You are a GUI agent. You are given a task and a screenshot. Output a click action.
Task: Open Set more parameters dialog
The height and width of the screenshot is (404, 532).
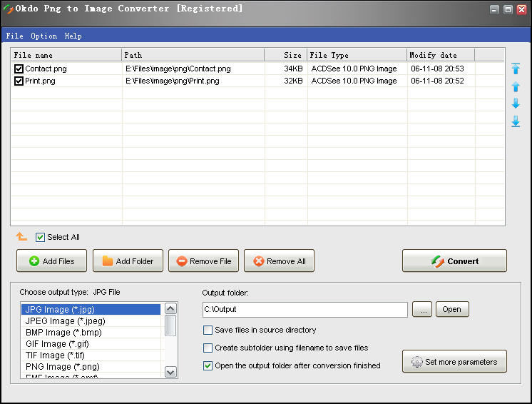[455, 362]
